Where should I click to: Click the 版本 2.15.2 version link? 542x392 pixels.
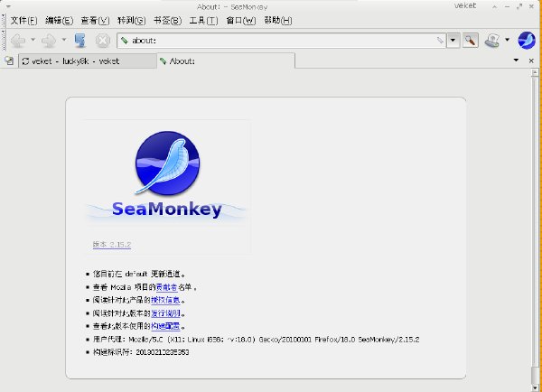[x=112, y=245]
